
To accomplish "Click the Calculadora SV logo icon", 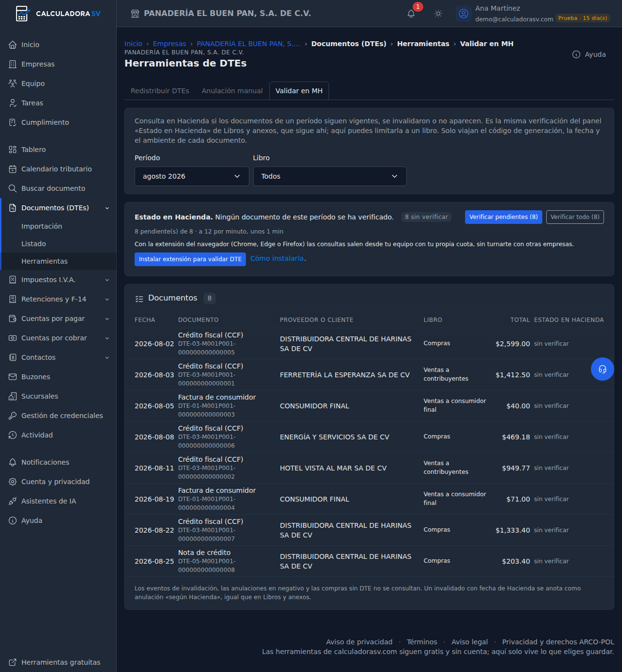I will (x=22, y=14).
